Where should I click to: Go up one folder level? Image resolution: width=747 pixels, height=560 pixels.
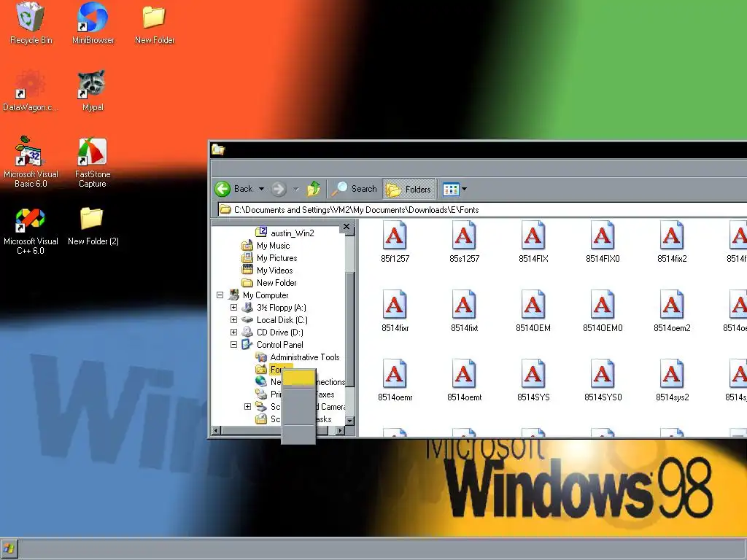click(314, 189)
